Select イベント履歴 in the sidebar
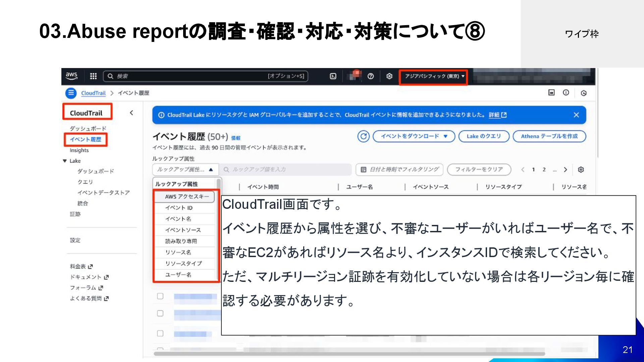Screen dimensions: 644x362 85,139
